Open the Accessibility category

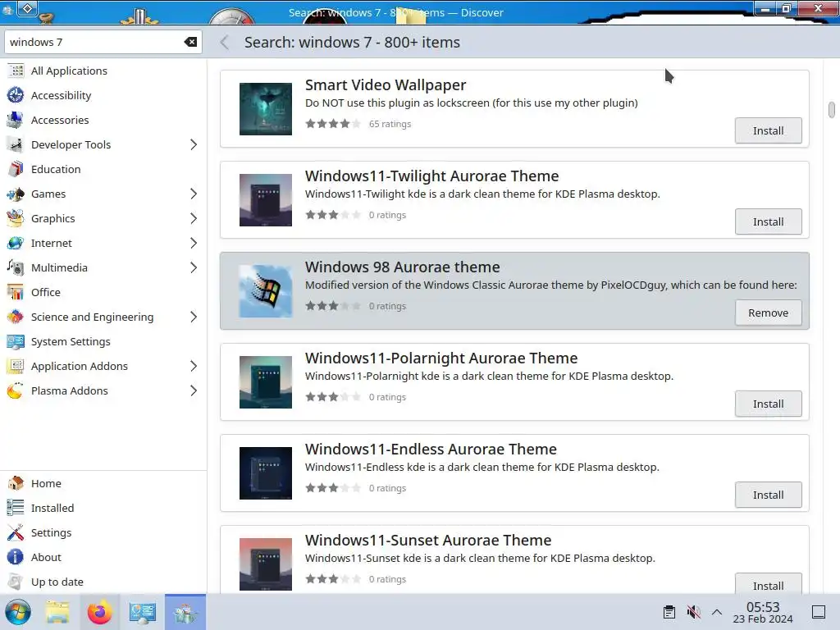coord(103,95)
